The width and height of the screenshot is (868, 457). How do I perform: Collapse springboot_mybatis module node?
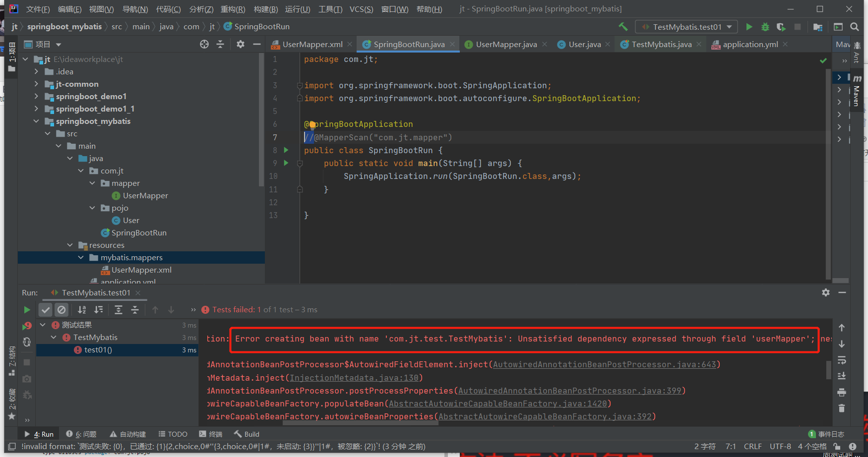[x=36, y=121]
